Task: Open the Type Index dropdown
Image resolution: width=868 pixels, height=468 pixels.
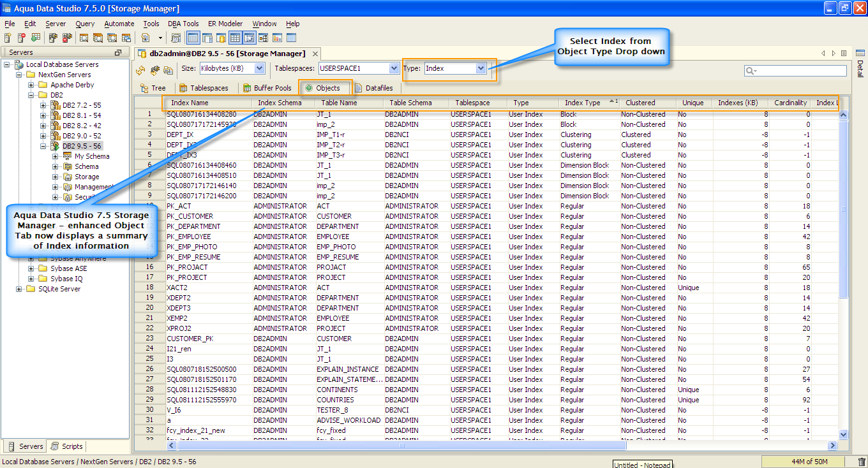Action: click(481, 68)
